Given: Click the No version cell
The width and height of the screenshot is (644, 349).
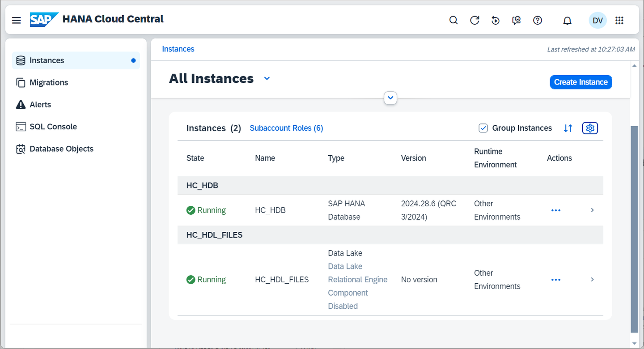Looking at the screenshot, I should [x=419, y=280].
